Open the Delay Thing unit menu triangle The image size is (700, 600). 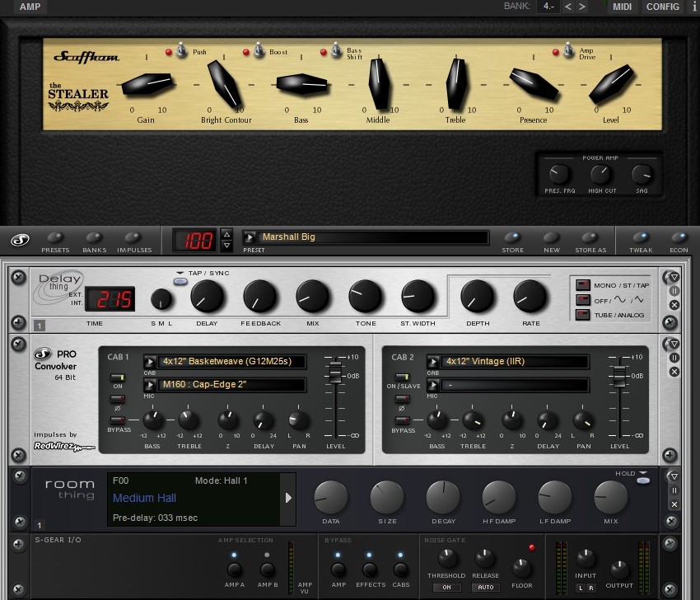674,278
